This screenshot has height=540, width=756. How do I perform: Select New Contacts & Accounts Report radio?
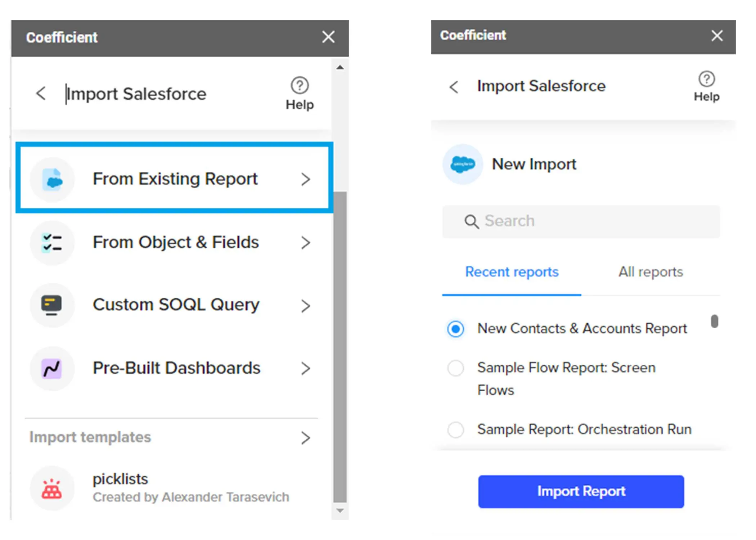pos(455,329)
